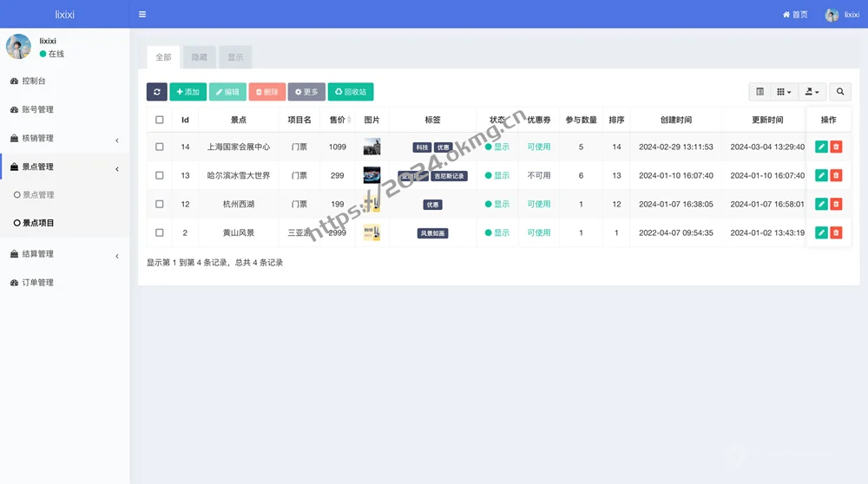The image size is (868, 484).
Task: Check the row for 黄山风景
Action: click(160, 232)
